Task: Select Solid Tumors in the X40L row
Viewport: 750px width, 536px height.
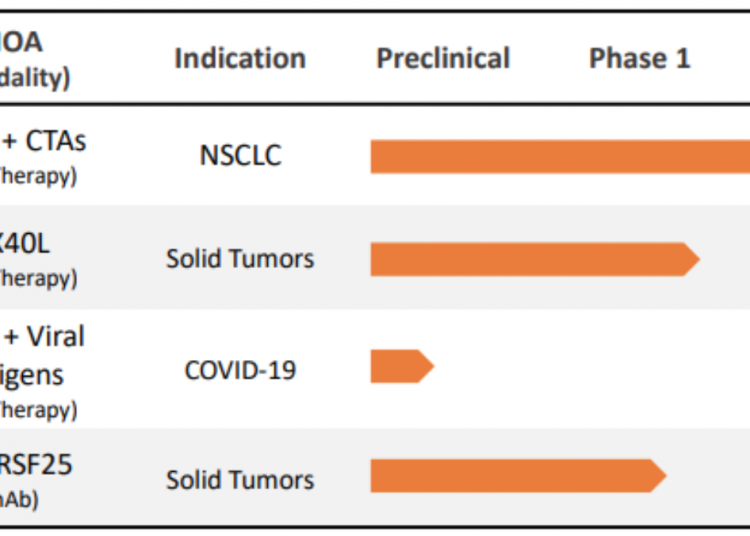Action: click(x=240, y=259)
